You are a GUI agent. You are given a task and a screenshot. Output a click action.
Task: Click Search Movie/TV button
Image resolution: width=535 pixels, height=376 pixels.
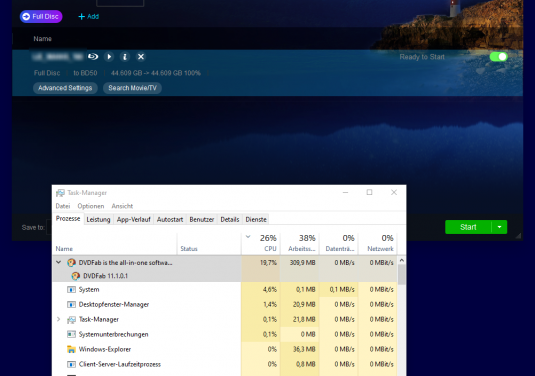[132, 88]
